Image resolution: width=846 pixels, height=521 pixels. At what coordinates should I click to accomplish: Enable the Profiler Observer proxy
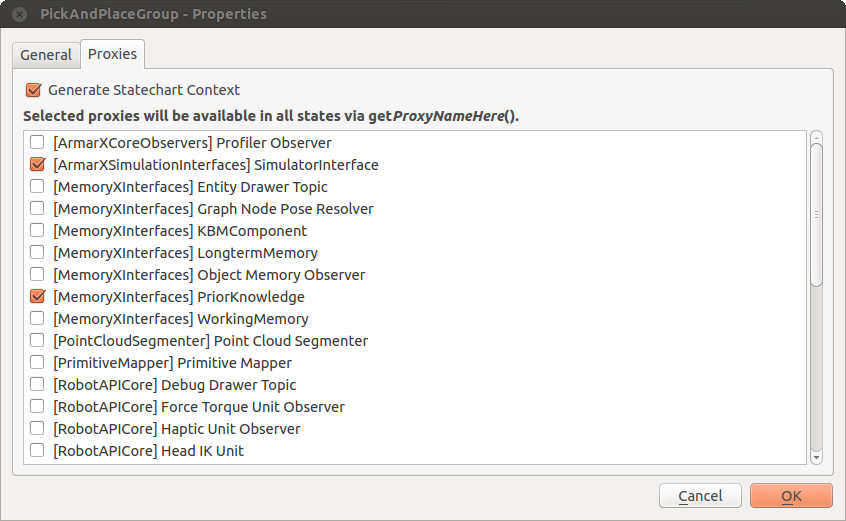37,142
